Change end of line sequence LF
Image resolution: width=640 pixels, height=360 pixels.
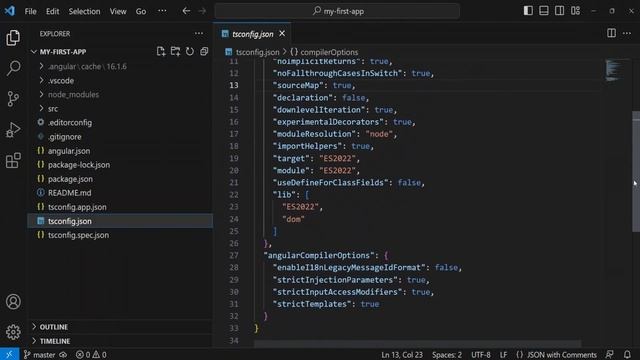503,355
